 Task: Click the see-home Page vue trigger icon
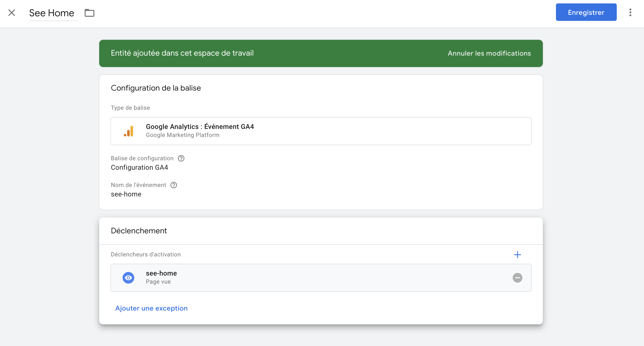(x=128, y=277)
